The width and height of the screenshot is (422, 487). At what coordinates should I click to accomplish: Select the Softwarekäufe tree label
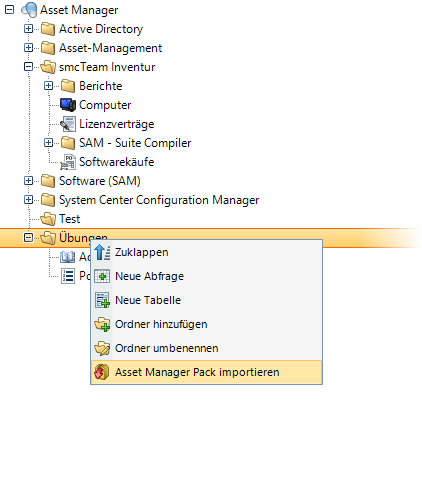[x=116, y=162]
